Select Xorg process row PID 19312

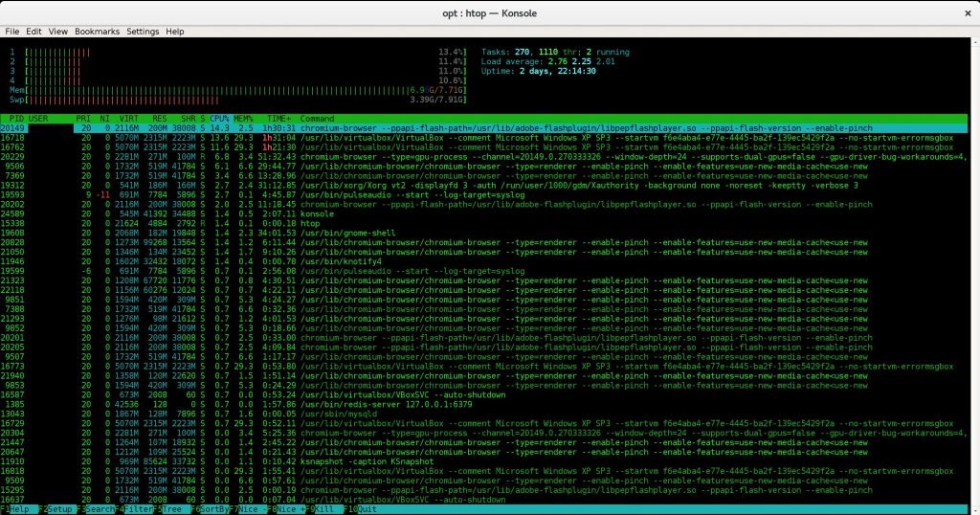483,186
